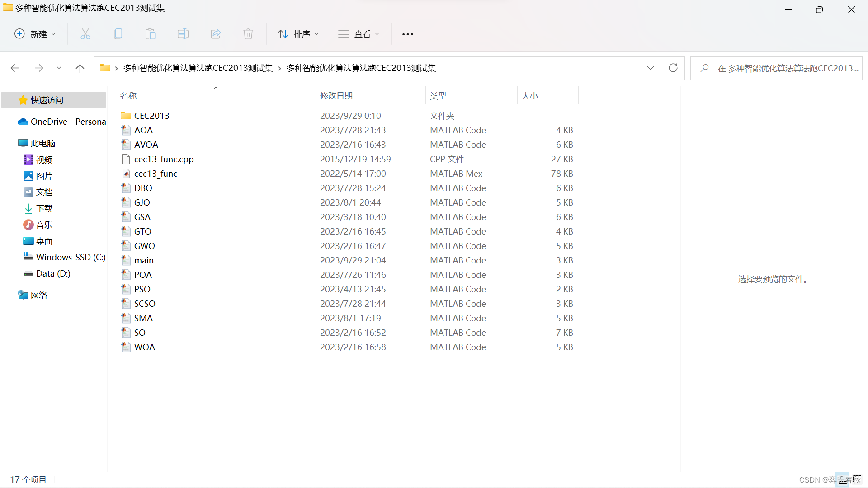This screenshot has width=868, height=488.
Task: Select the SO file name
Action: tap(140, 333)
